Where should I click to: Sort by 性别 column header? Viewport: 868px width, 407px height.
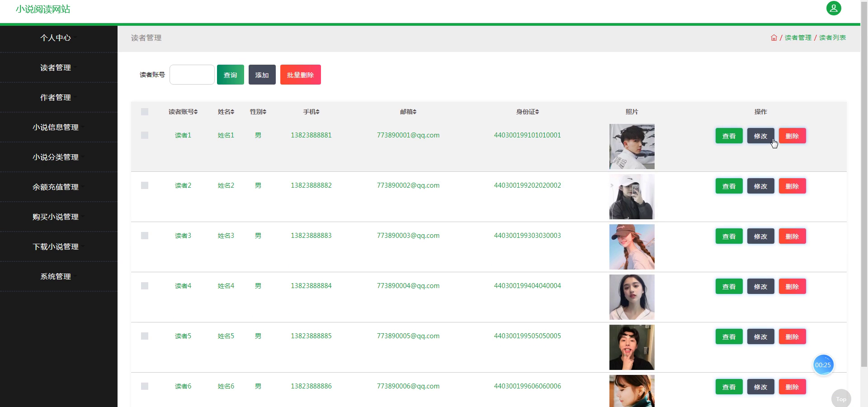click(x=258, y=112)
